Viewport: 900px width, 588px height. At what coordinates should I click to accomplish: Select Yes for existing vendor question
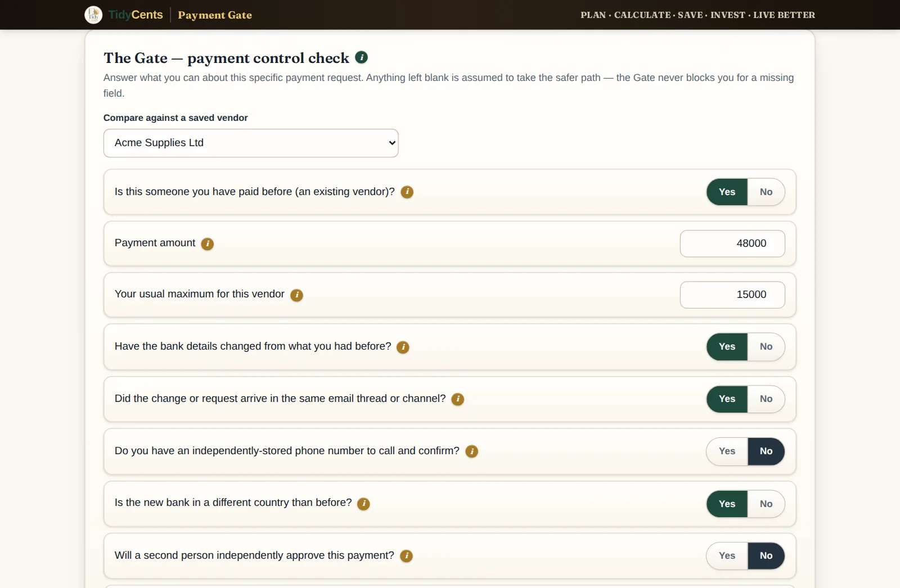tap(727, 192)
